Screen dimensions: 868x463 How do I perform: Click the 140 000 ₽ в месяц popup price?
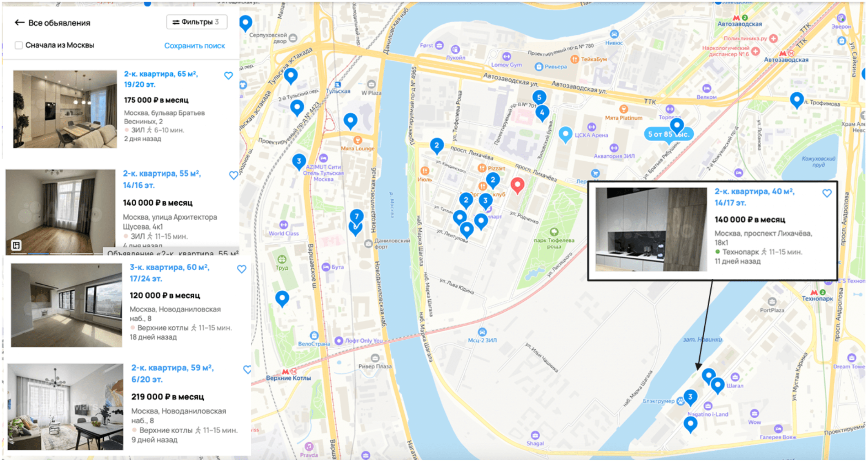pos(750,220)
